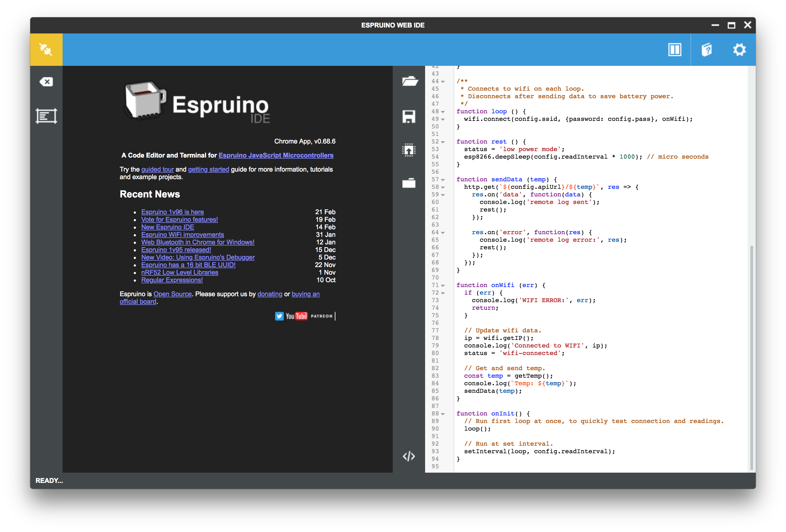The width and height of the screenshot is (786, 532).
Task: Open settings with the gear icon
Action: pyautogui.click(x=739, y=50)
